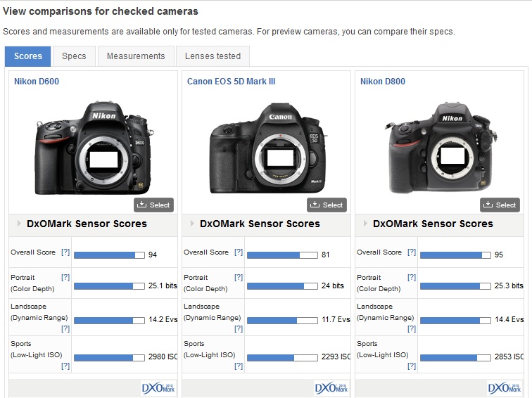532x398 pixels.
Task: Click the Nikon D600 camera image
Action: point(94,148)
